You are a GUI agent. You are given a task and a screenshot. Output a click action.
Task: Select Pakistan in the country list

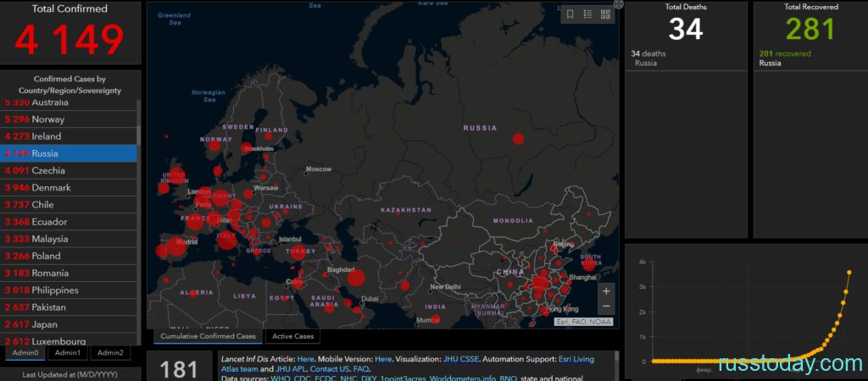69,308
